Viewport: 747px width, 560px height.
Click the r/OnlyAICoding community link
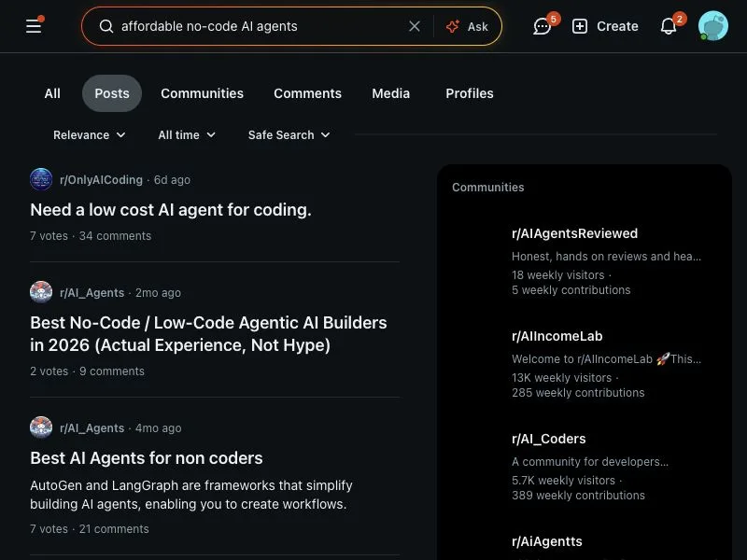(x=101, y=180)
